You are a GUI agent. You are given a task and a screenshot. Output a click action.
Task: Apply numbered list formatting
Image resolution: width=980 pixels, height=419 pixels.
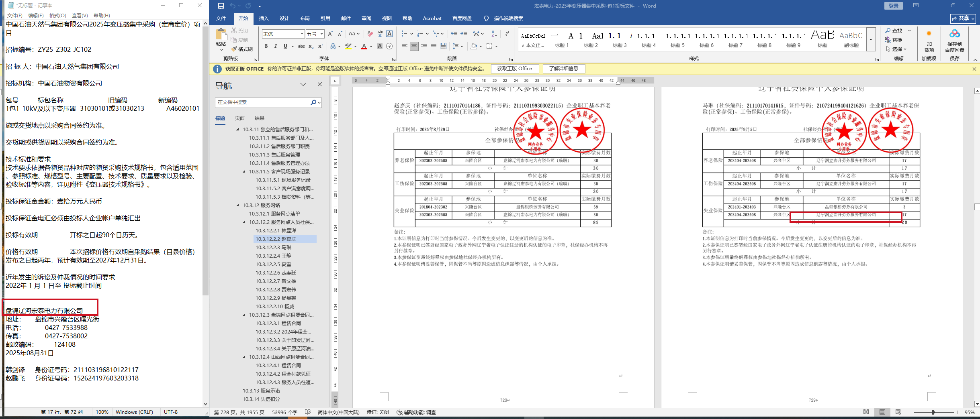click(x=420, y=34)
